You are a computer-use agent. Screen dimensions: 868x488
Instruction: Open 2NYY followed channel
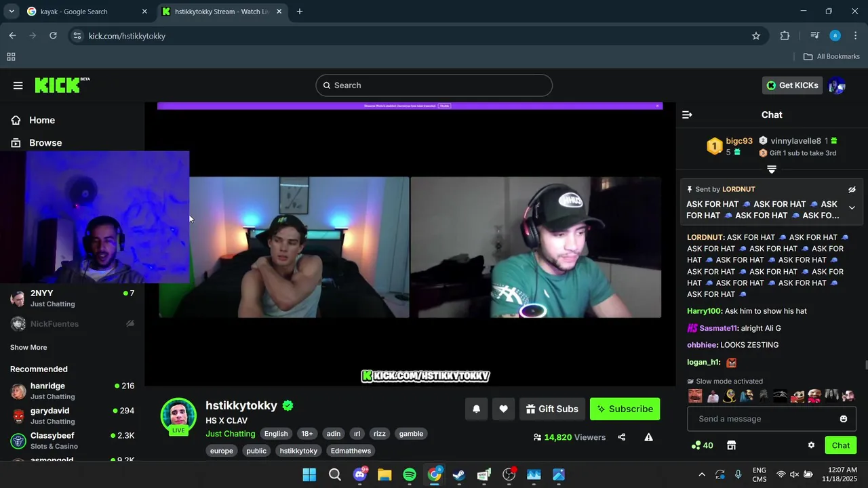[x=73, y=298]
